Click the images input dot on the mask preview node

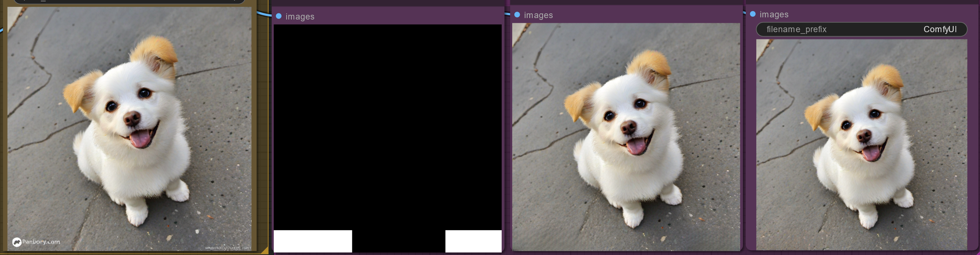[x=279, y=16]
